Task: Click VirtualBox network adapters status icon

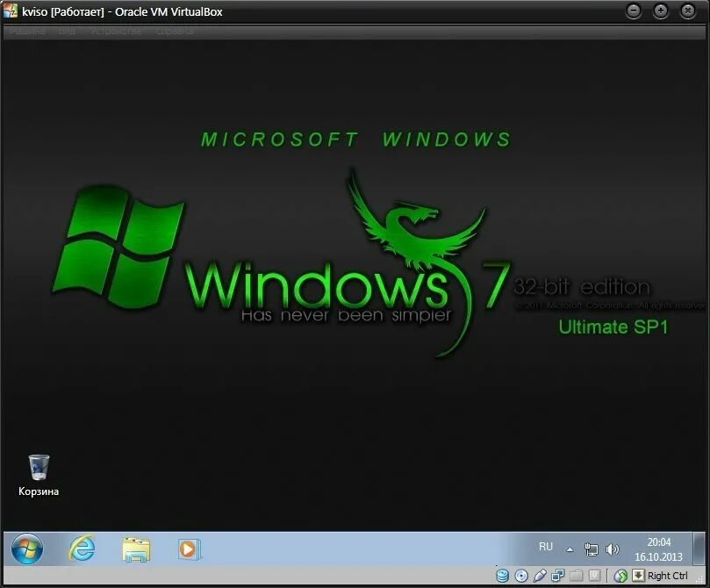Action: click(558, 576)
